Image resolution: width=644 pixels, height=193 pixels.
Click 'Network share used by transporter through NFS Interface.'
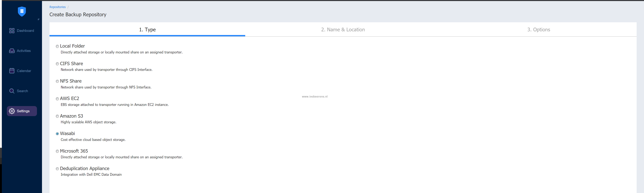click(x=106, y=87)
